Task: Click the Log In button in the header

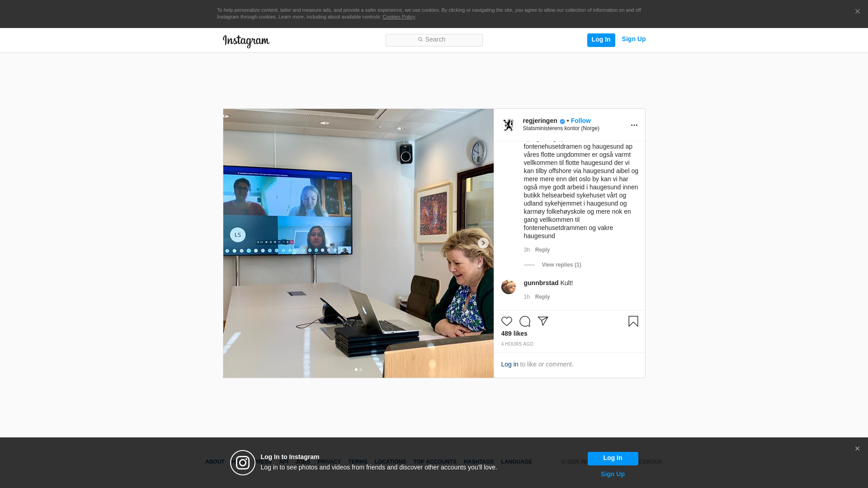Action: [x=601, y=40]
